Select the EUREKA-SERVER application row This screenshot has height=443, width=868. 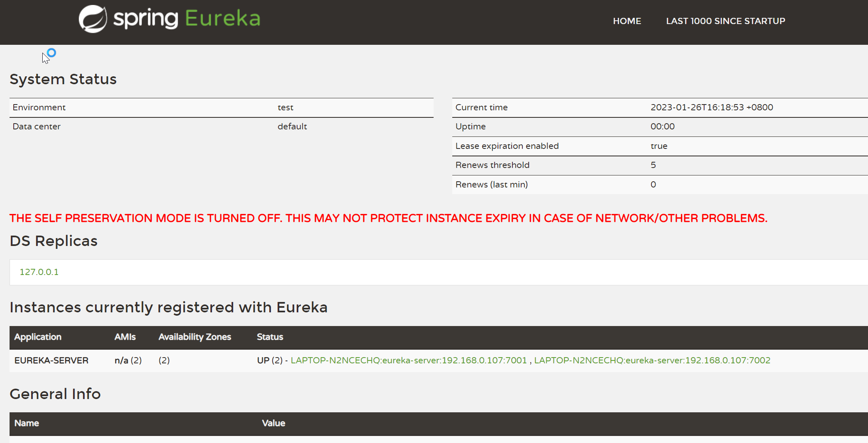click(x=51, y=360)
